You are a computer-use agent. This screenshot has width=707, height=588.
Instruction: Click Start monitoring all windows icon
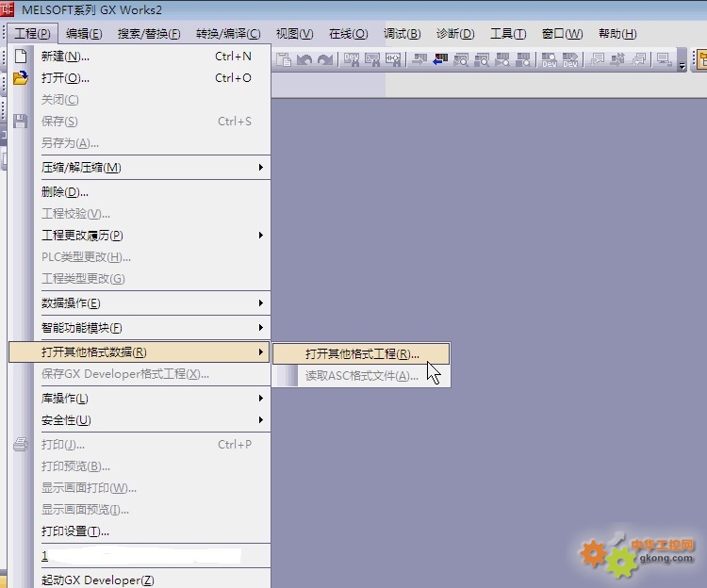(x=461, y=59)
